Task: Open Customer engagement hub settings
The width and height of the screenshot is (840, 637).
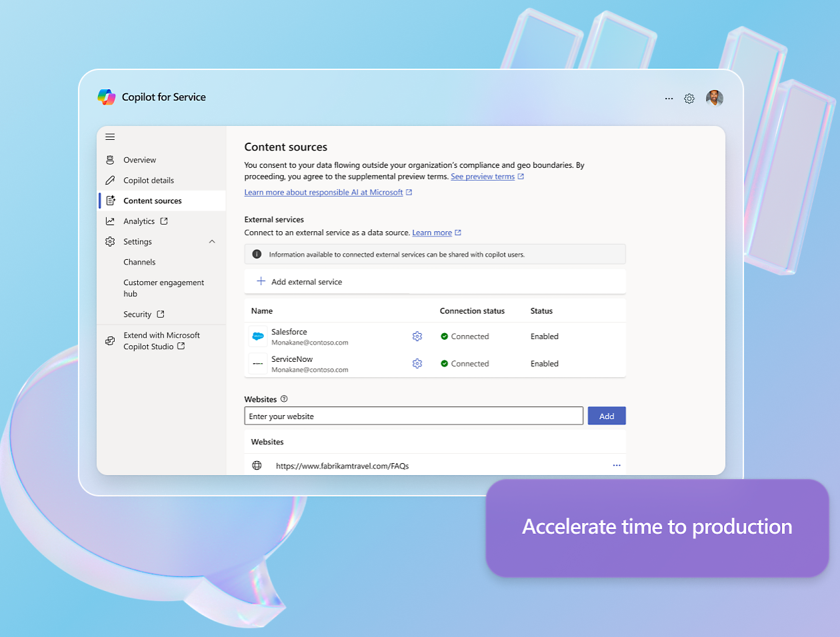Action: point(163,288)
